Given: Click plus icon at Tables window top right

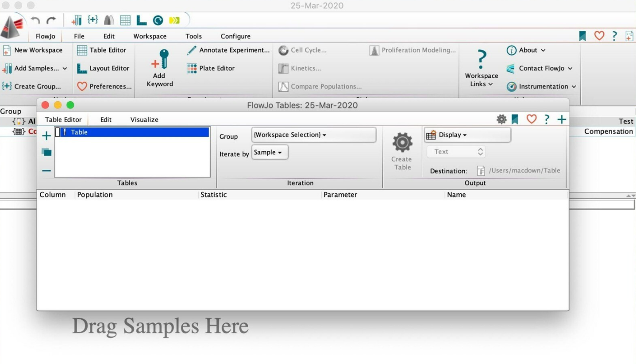Looking at the screenshot, I should pos(562,119).
